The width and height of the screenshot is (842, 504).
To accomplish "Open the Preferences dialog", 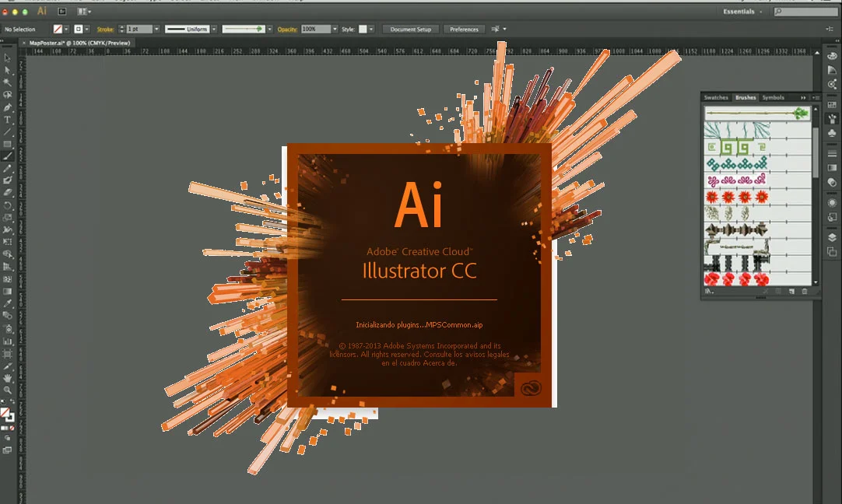I will (x=464, y=29).
